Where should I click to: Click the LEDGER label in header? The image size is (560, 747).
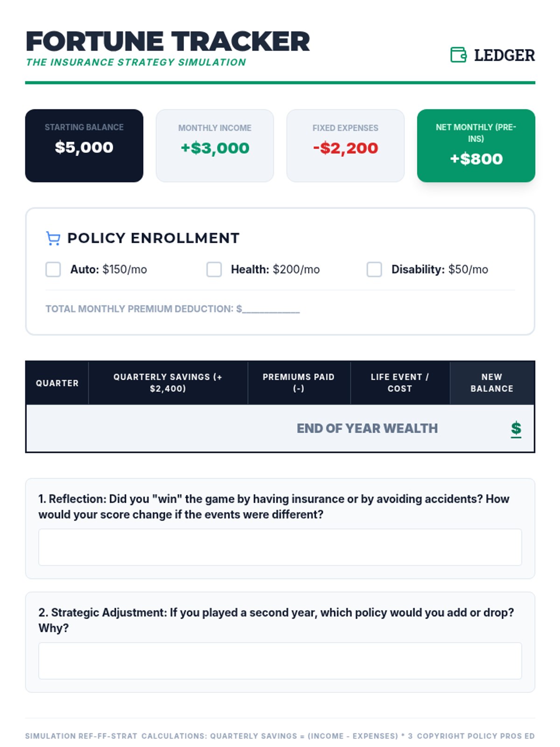[x=504, y=55]
